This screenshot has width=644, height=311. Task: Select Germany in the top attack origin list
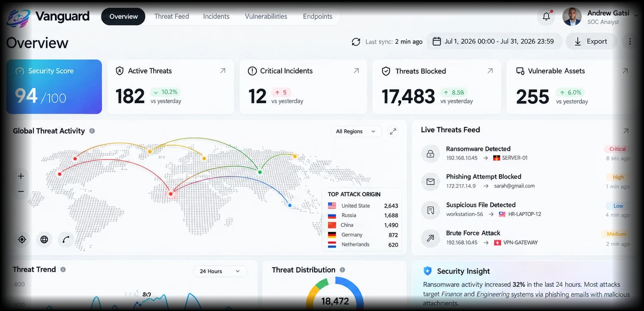click(363, 235)
